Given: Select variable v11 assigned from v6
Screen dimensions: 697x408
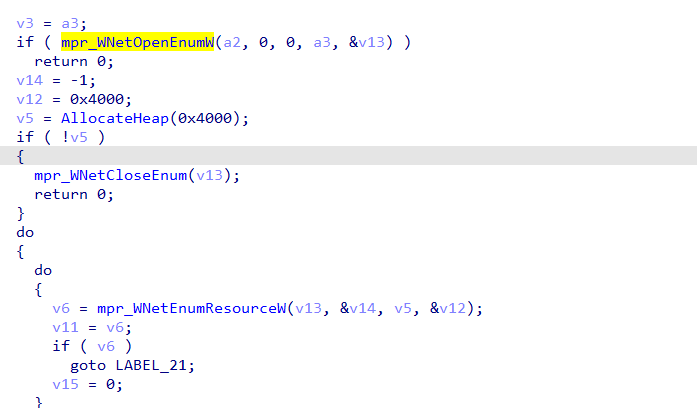Looking at the screenshot, I should tap(65, 328).
